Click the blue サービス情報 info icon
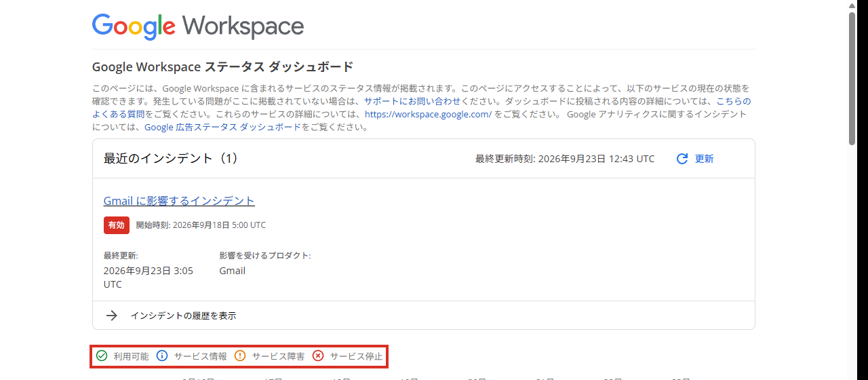 click(x=162, y=356)
